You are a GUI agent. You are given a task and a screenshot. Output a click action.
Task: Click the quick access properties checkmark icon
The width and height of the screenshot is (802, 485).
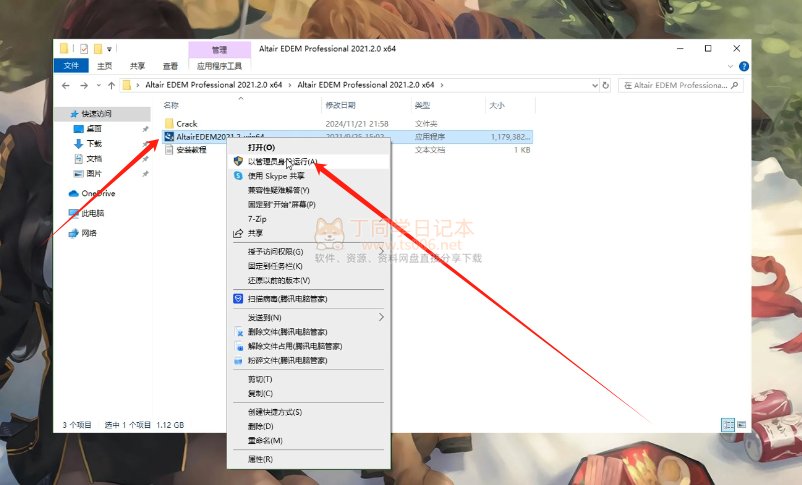coord(84,49)
